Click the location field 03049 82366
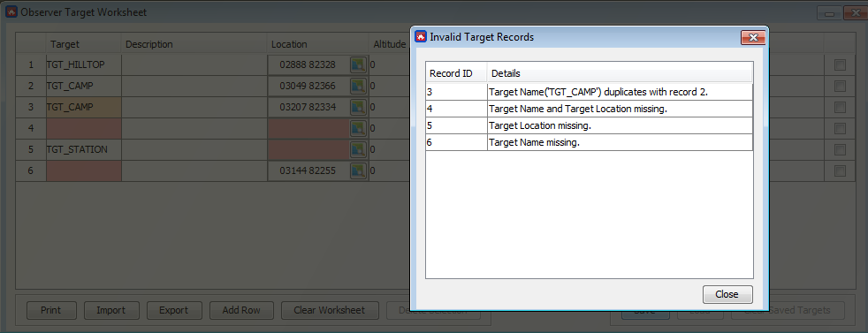This screenshot has width=868, height=333. tap(308, 86)
